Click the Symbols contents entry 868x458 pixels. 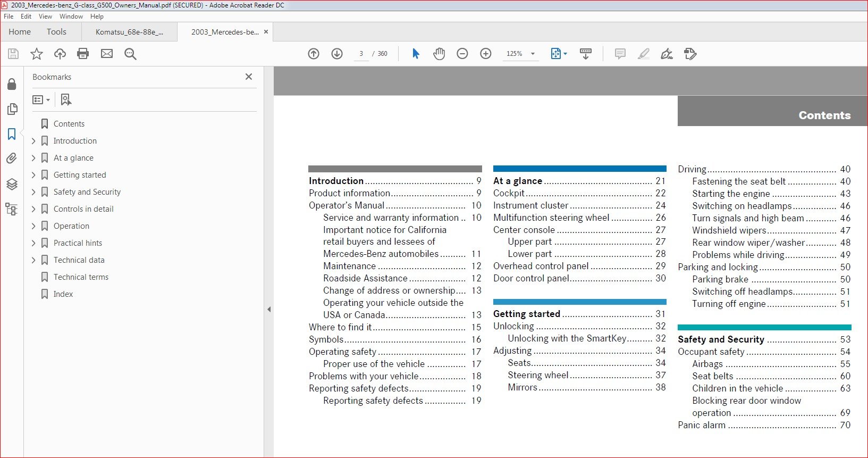(395, 339)
